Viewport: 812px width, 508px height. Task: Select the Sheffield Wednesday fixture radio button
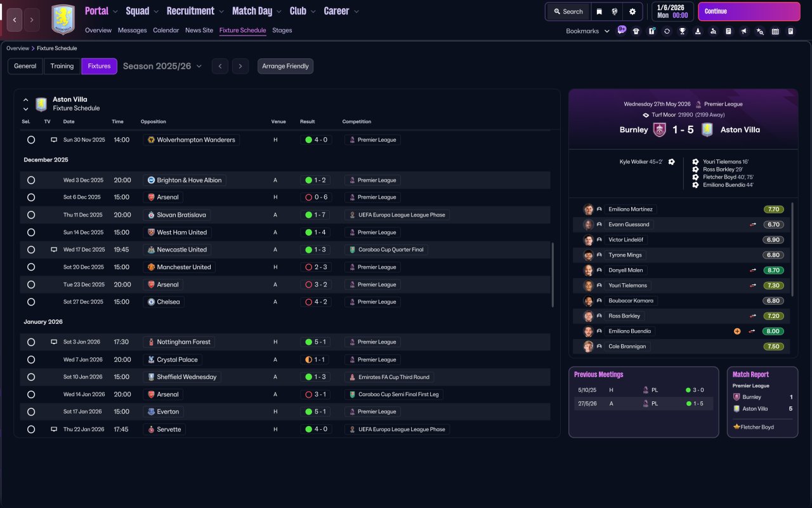coord(31,377)
